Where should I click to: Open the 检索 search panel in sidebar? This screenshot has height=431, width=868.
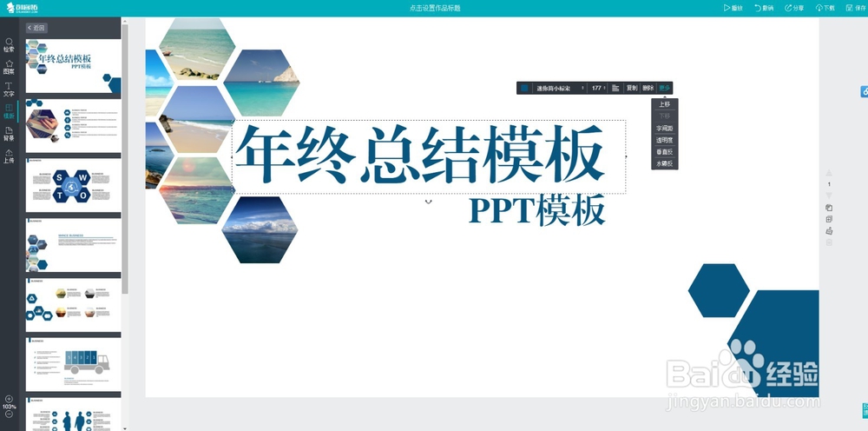point(9,45)
